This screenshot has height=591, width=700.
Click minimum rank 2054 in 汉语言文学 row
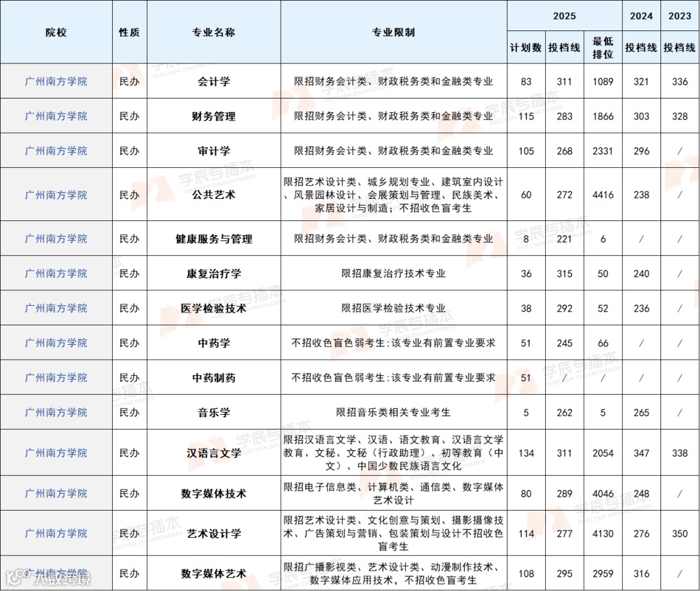[x=603, y=453]
